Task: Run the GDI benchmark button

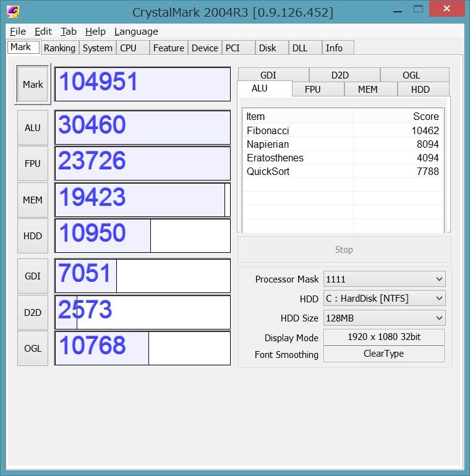Action: (33, 276)
